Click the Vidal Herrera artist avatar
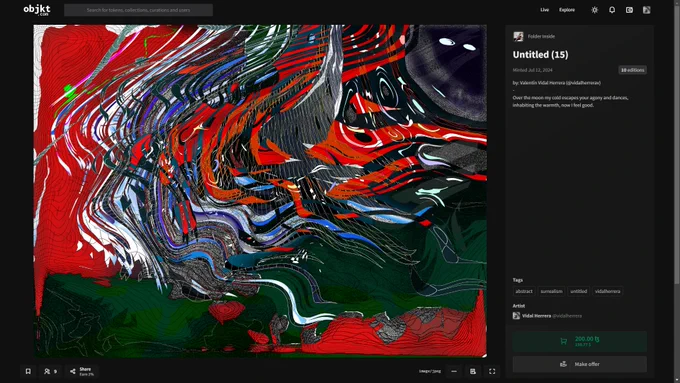 point(516,316)
